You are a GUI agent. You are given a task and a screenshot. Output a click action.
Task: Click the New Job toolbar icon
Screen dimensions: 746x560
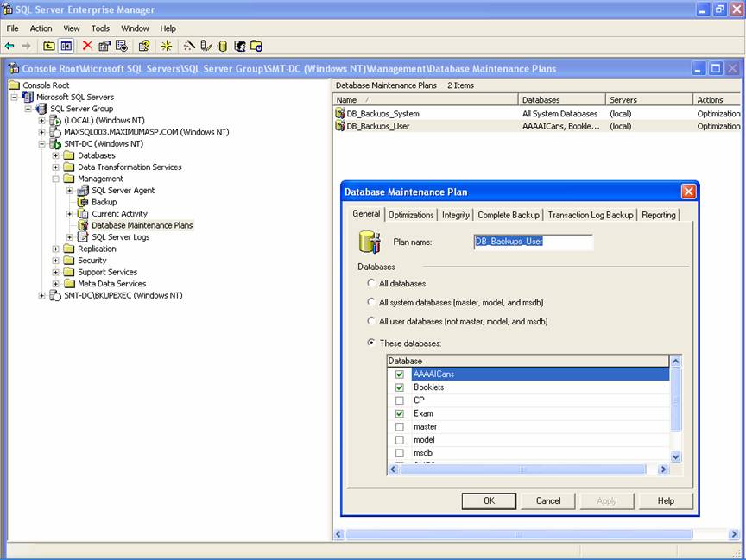256,46
